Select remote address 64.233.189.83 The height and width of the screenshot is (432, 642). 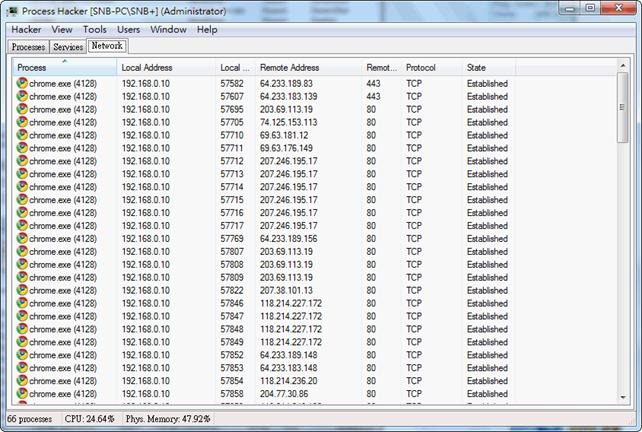[286, 84]
